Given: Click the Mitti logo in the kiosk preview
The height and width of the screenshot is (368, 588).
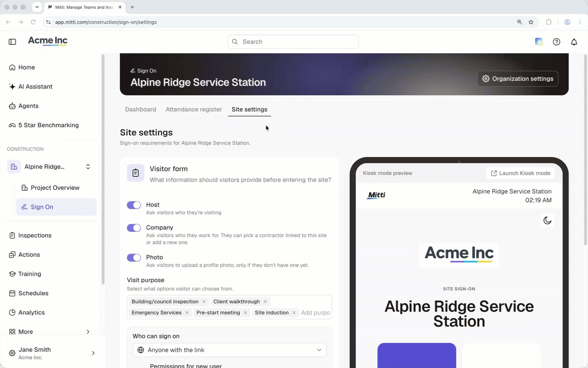Looking at the screenshot, I should pos(376,195).
